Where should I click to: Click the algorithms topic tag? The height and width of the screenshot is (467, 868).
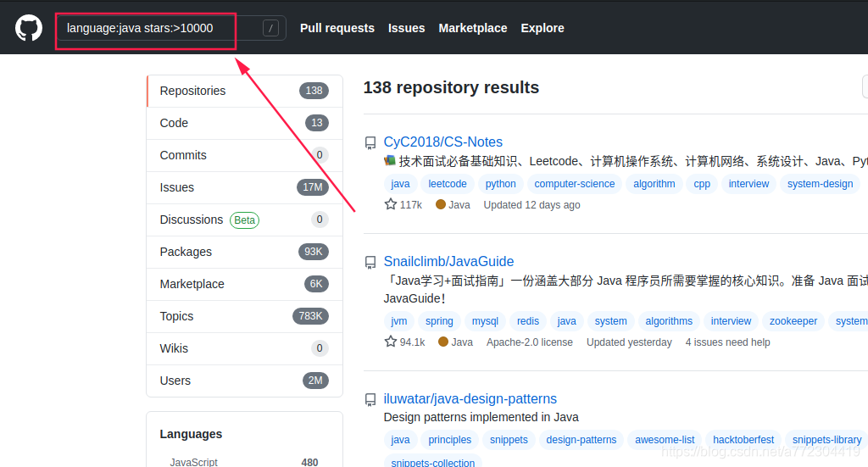[669, 321]
